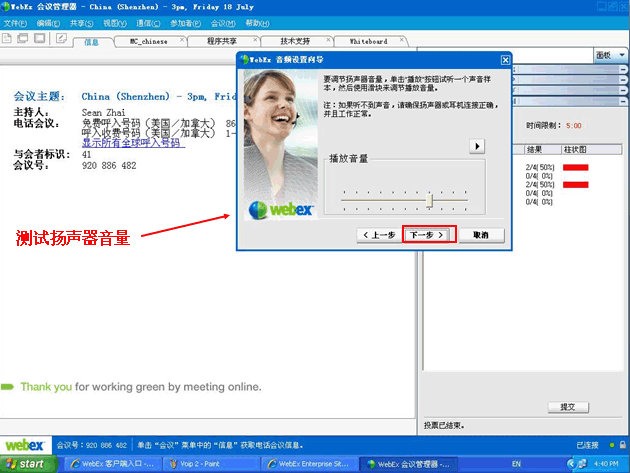Image resolution: width=630 pixels, height=473 pixels.
Task: Click the 结果 column header
Action: point(542,150)
